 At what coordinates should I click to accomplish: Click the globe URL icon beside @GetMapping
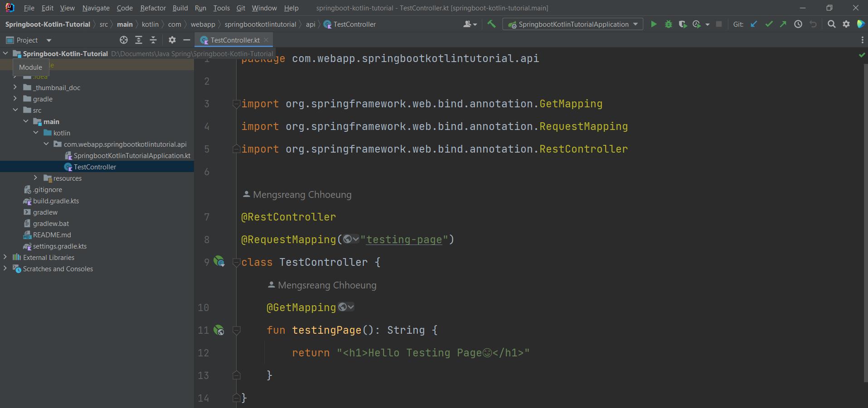pos(346,307)
